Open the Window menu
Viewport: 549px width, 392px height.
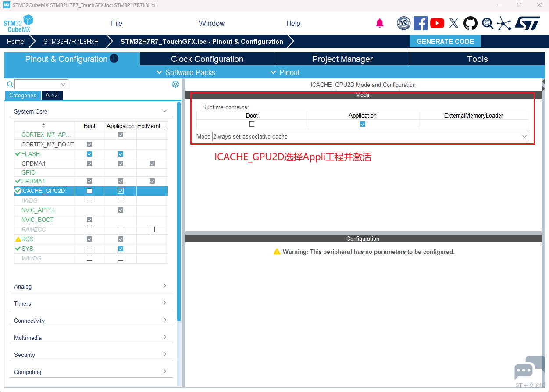pyautogui.click(x=211, y=23)
